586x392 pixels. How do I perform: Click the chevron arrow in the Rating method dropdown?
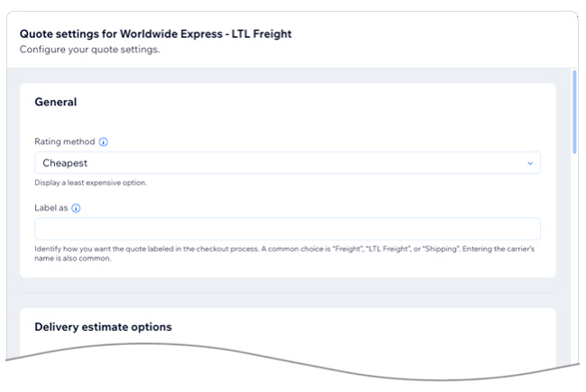pyautogui.click(x=530, y=163)
